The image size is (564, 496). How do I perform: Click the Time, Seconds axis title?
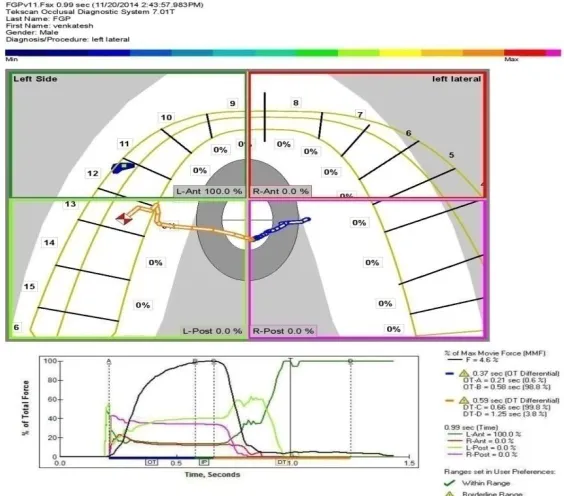coord(212,474)
